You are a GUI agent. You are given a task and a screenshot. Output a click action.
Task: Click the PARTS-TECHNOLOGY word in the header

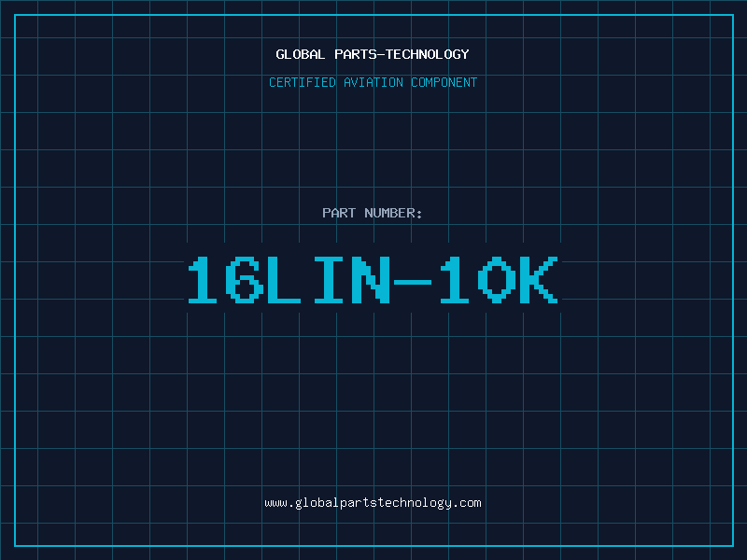(401, 54)
